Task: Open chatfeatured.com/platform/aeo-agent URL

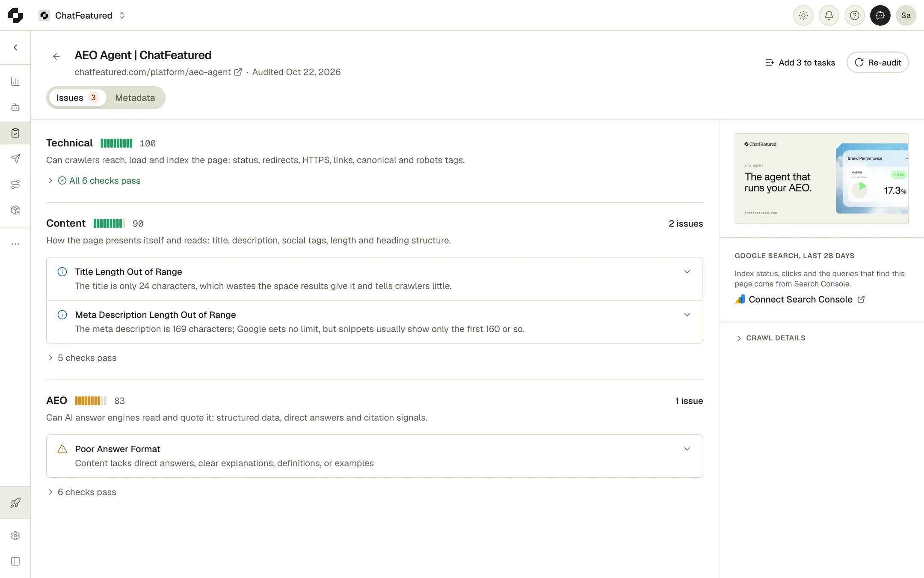Action: point(153,72)
